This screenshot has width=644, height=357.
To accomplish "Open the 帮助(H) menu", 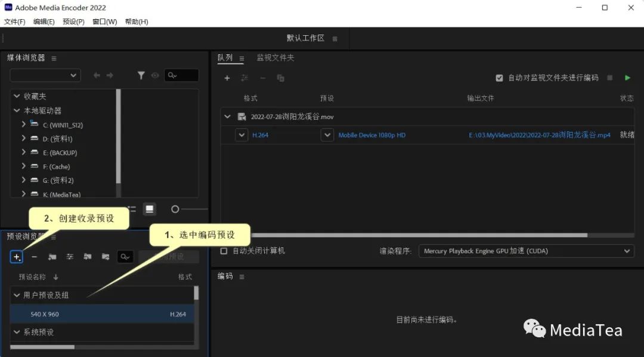I will (x=137, y=22).
